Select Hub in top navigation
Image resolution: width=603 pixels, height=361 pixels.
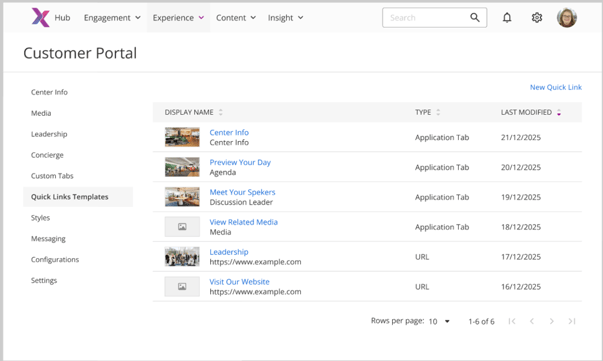62,18
